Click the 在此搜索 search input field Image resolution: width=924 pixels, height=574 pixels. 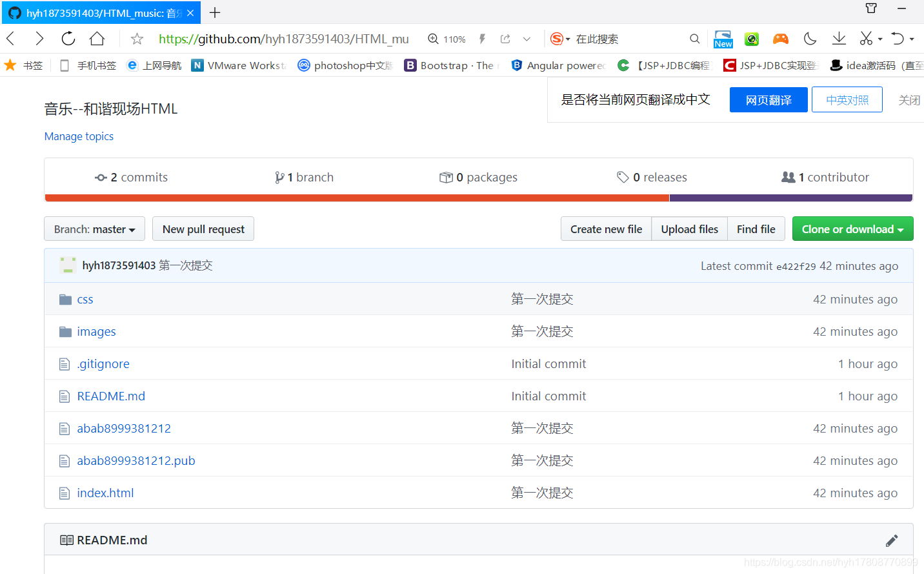point(626,39)
